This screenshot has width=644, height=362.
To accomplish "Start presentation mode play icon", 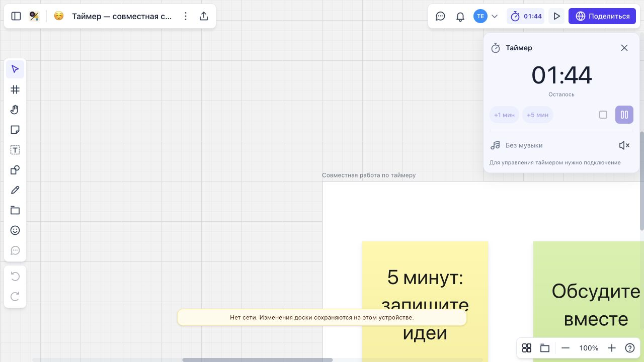I will click(x=556, y=16).
